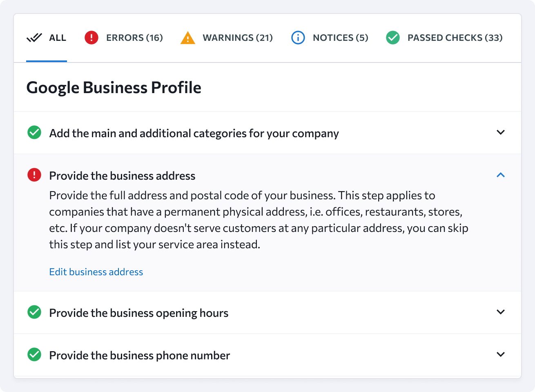The image size is (535, 392).
Task: Click red error icon beside business address
Action: [34, 175]
